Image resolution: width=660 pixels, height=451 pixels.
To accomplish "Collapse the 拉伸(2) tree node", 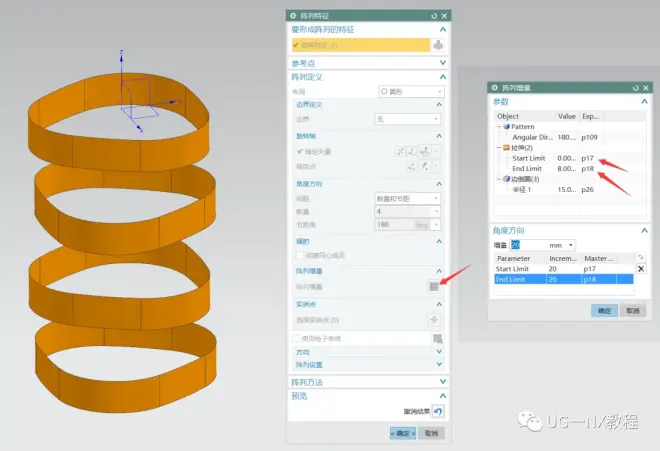I will [x=499, y=147].
